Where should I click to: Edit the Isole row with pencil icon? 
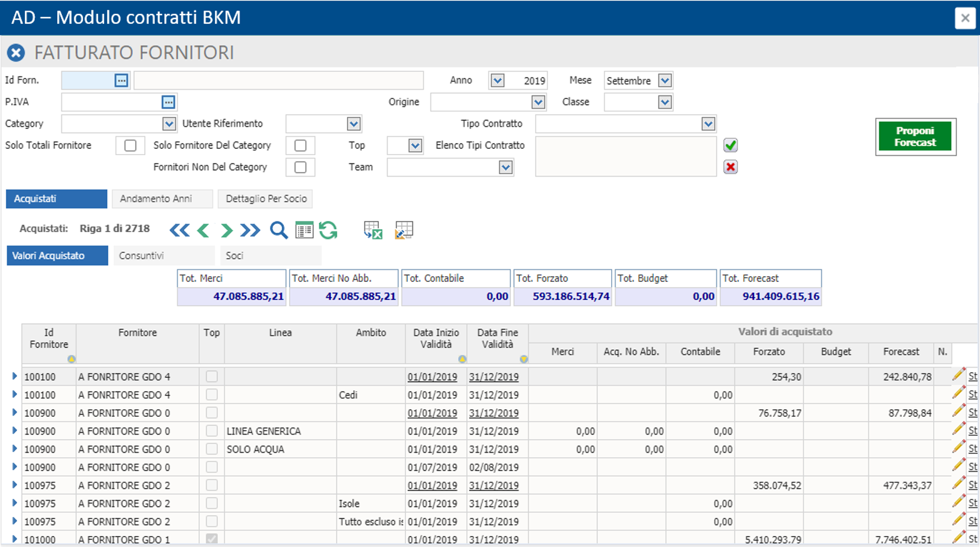point(959,502)
